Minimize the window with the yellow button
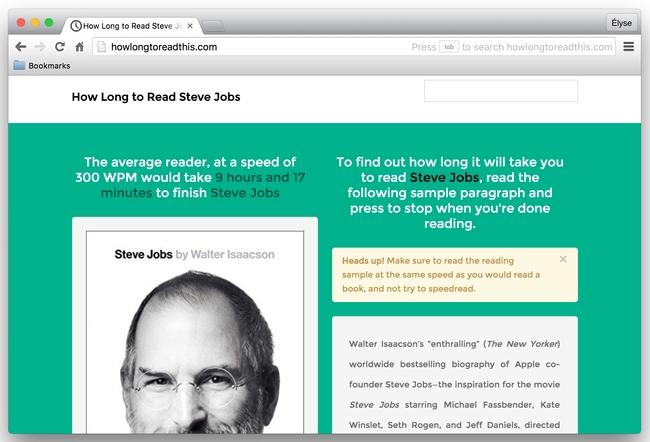650x442 pixels. (35, 22)
